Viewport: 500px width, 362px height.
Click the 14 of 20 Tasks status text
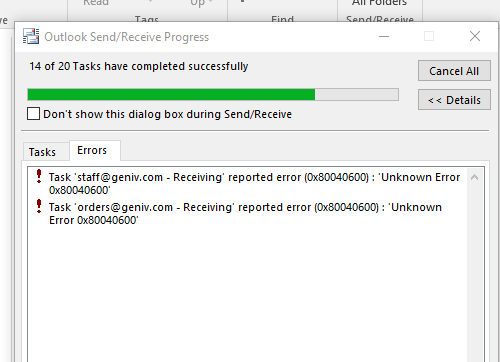139,66
